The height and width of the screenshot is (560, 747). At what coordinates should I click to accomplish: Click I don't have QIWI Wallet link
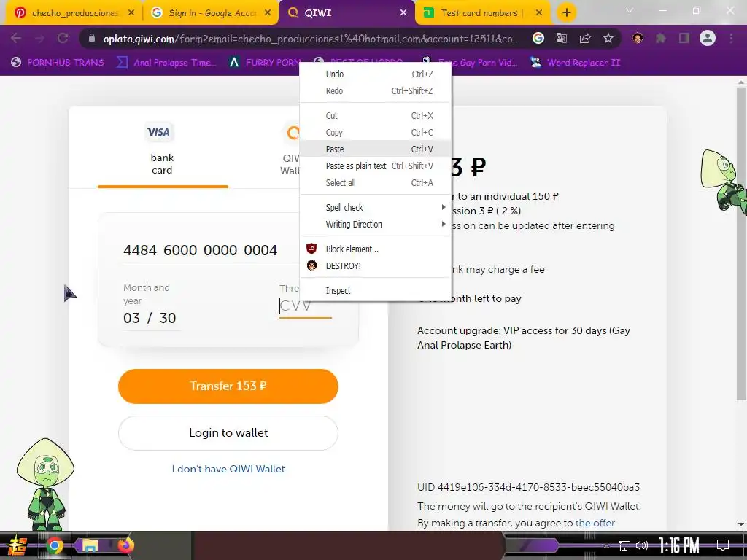[228, 469]
